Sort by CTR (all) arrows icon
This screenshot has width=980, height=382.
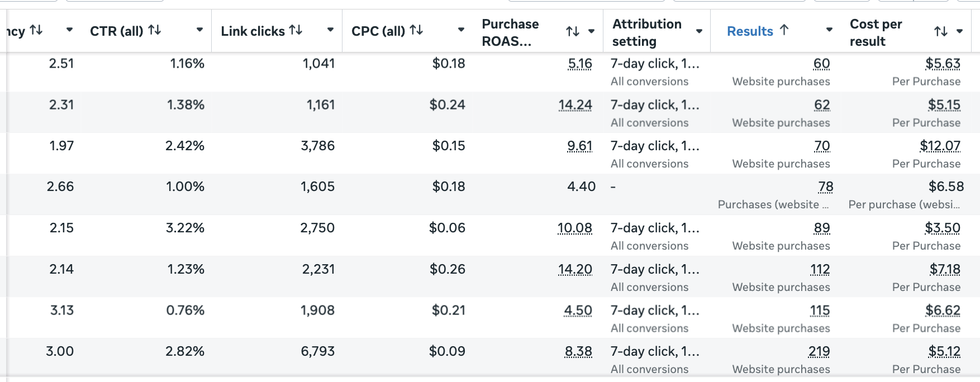pyautogui.click(x=155, y=30)
